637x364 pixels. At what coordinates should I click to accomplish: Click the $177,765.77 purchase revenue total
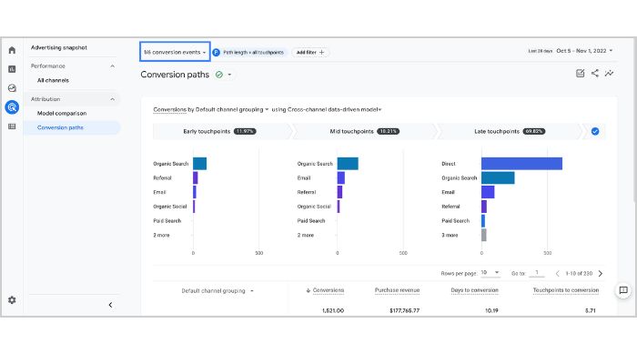coord(404,311)
